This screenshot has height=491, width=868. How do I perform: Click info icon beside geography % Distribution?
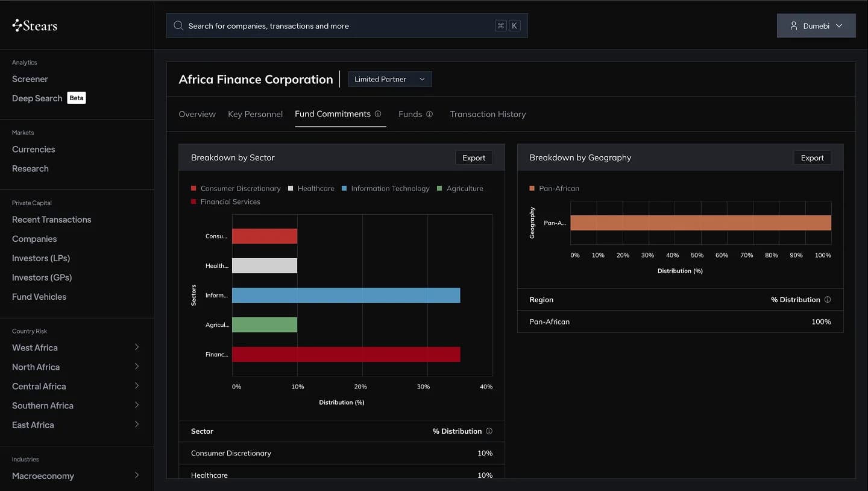[x=828, y=300]
